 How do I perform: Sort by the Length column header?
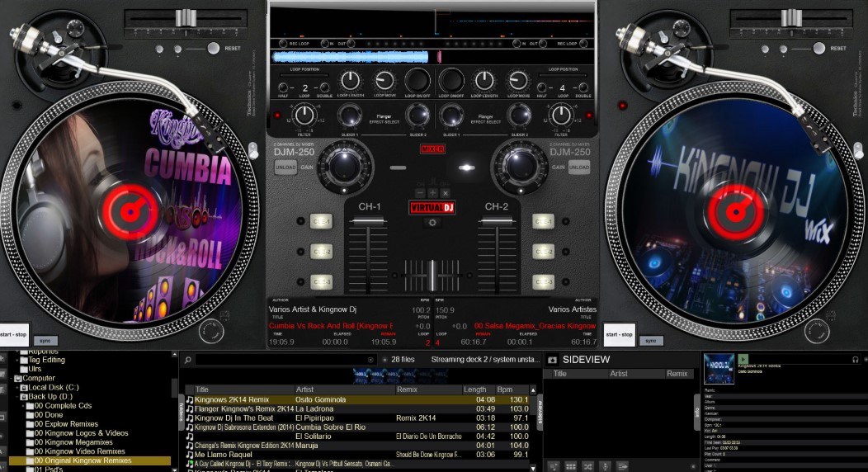[x=479, y=389]
